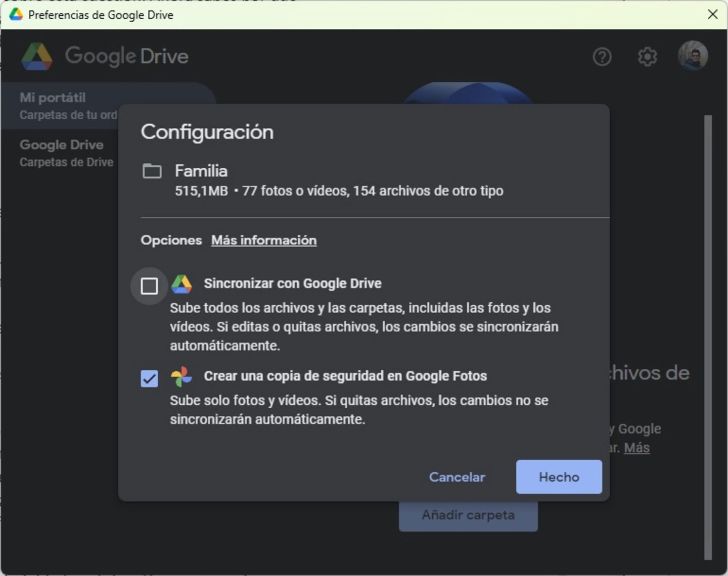The height and width of the screenshot is (576, 728).
Task: Uncheck the Google Fotos backup checkbox
Action: (x=149, y=378)
